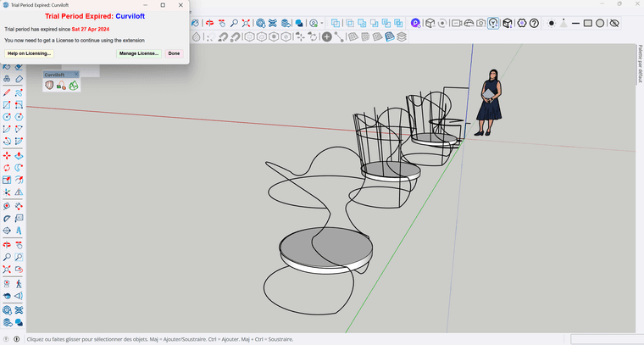
Task: Open the Palette par défaut tray tab
Action: [x=640, y=64]
